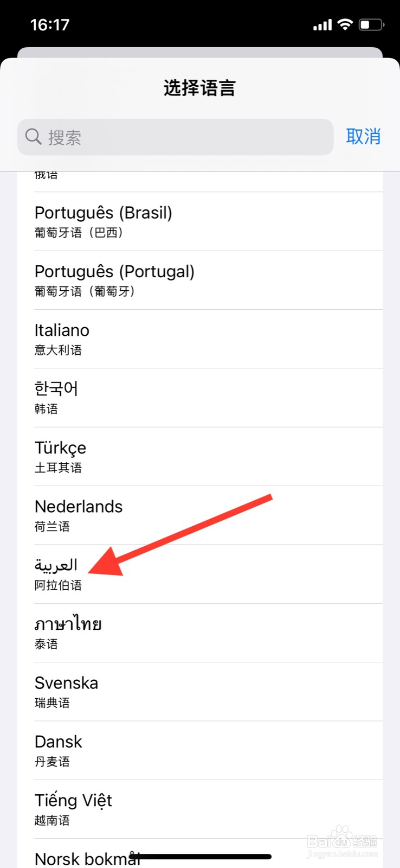Tap the 选择语言 sheet title
This screenshot has height=868, width=400.
coord(199,88)
